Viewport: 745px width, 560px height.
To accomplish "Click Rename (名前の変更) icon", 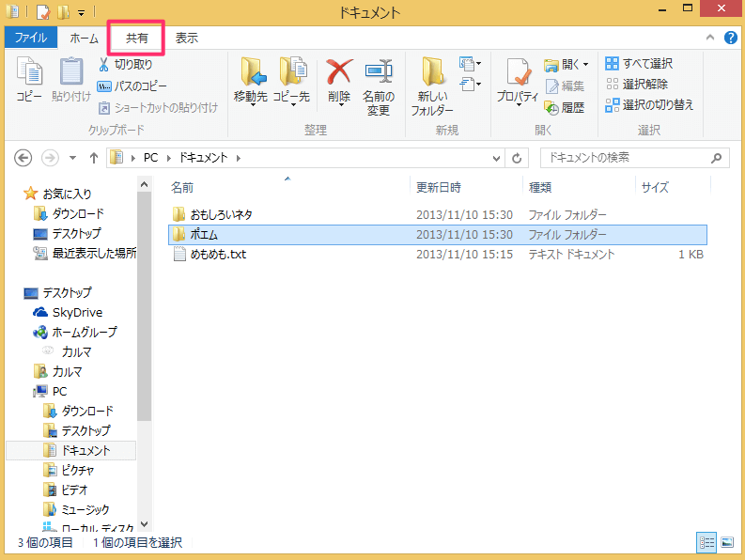I will pos(379,71).
